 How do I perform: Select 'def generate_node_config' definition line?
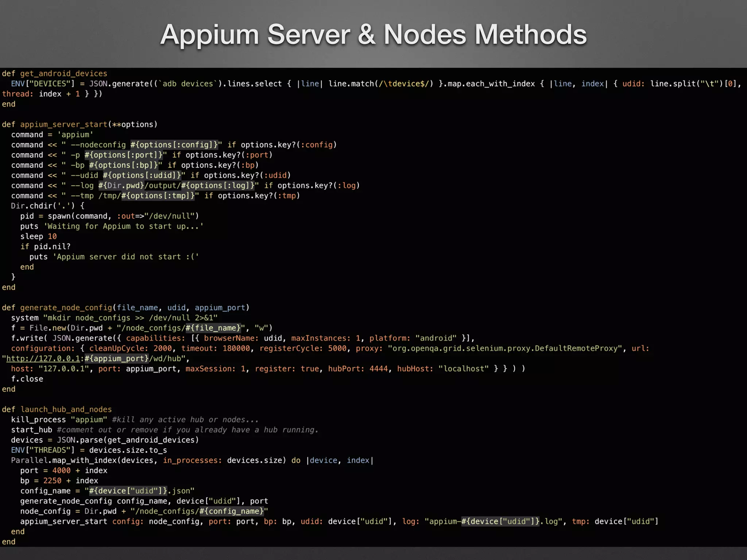[x=126, y=308]
